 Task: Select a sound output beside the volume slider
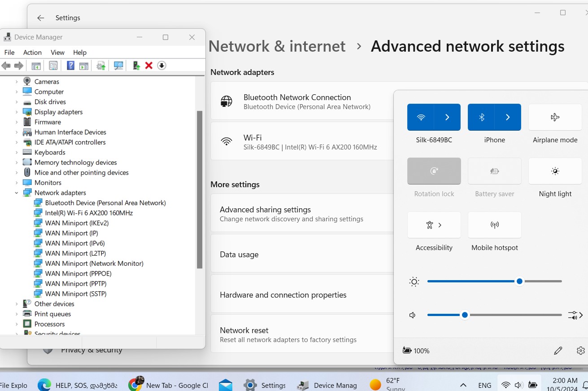click(575, 315)
